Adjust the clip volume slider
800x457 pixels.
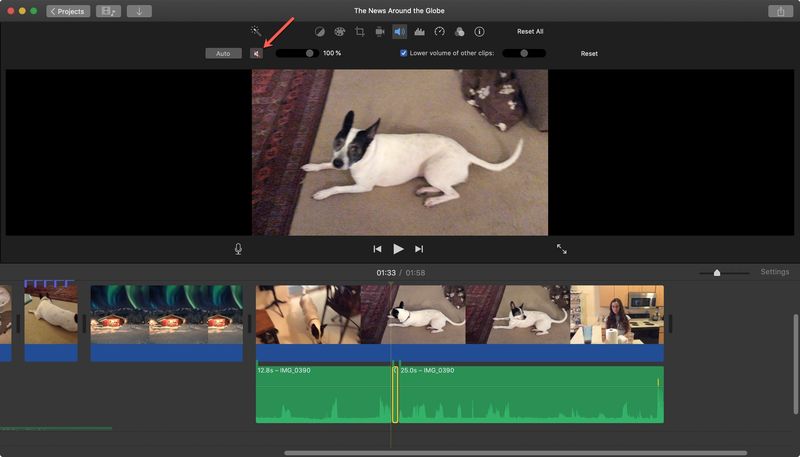(297, 53)
